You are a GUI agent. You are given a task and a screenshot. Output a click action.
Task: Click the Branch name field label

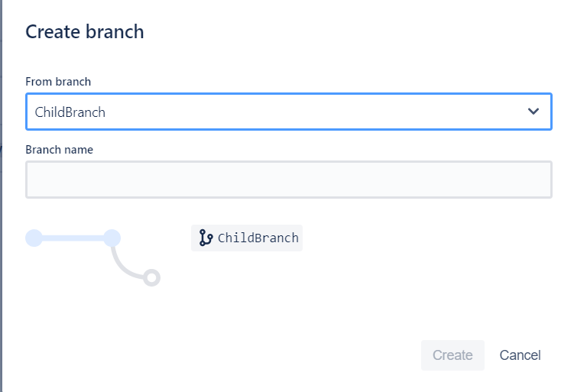pyautogui.click(x=60, y=150)
